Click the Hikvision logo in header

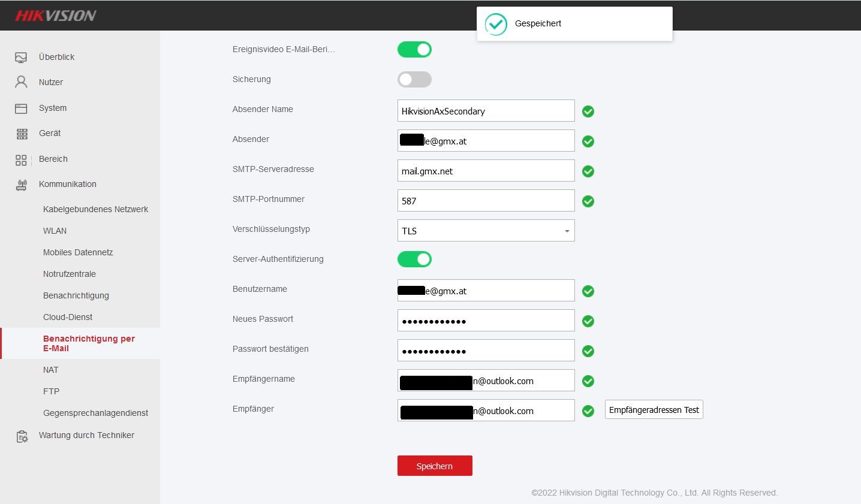point(56,16)
